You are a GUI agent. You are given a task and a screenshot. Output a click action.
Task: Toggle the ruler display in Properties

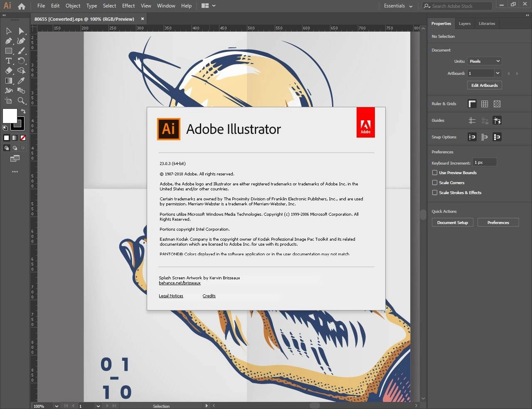point(472,104)
